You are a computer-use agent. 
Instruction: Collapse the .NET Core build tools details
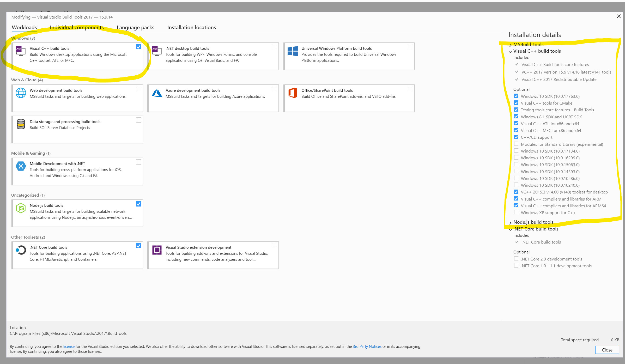pyautogui.click(x=511, y=229)
